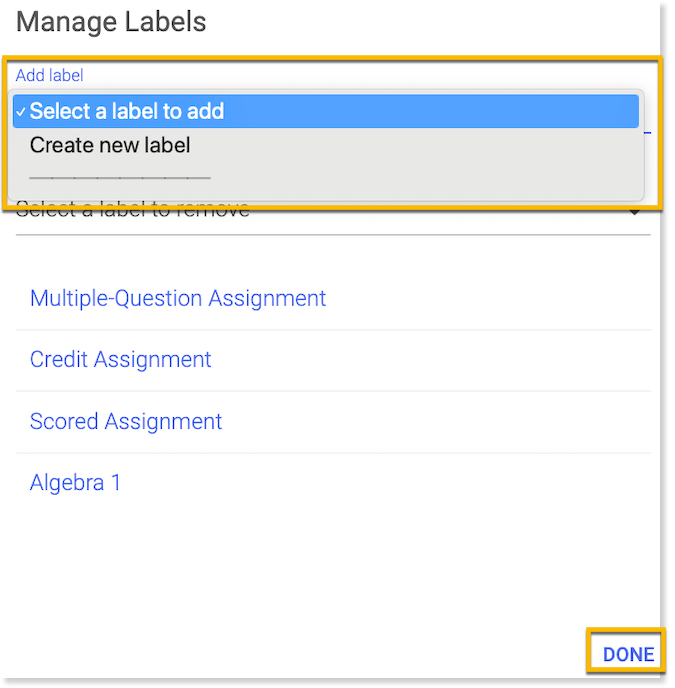This screenshot has width=675, height=688.
Task: Click the 'Add label' field caption
Action: (50, 75)
